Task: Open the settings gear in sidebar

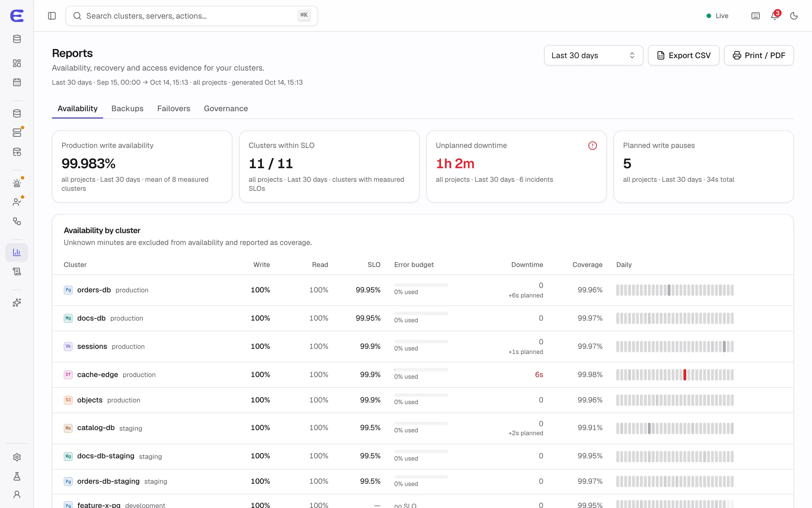Action: pyautogui.click(x=17, y=457)
